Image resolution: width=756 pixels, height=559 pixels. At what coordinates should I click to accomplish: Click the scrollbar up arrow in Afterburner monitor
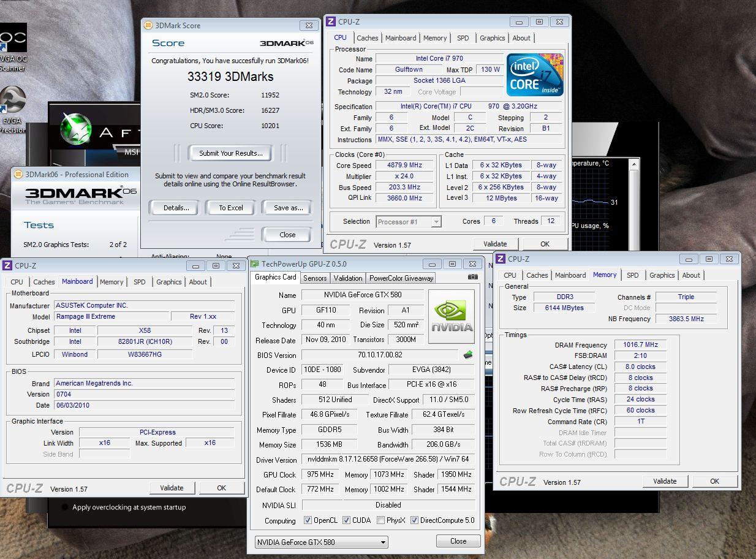635,165
